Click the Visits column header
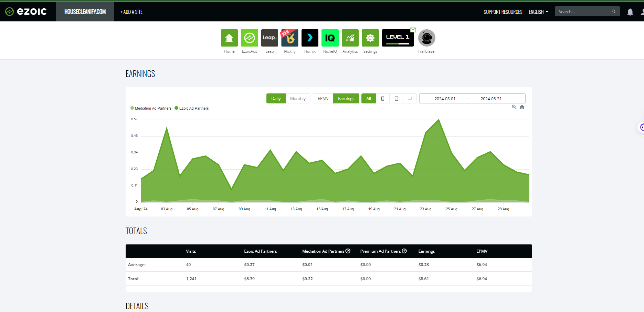Image resolution: width=644 pixels, height=312 pixels. (191, 251)
